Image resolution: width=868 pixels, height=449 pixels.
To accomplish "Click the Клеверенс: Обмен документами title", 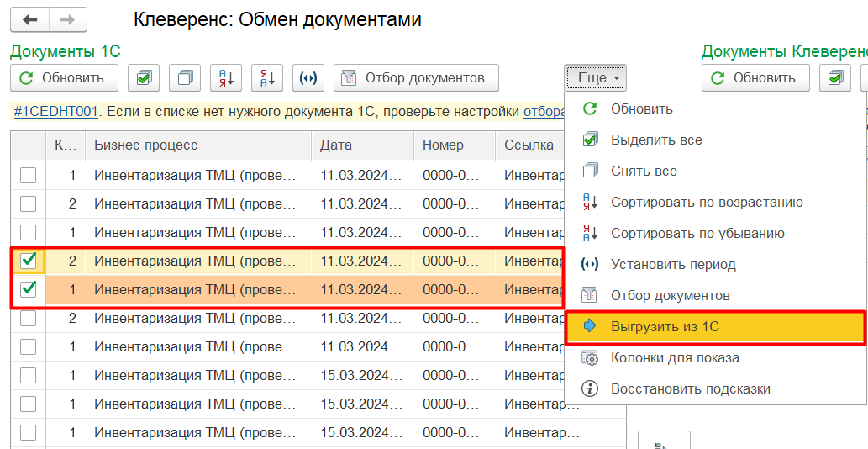I will [x=277, y=20].
